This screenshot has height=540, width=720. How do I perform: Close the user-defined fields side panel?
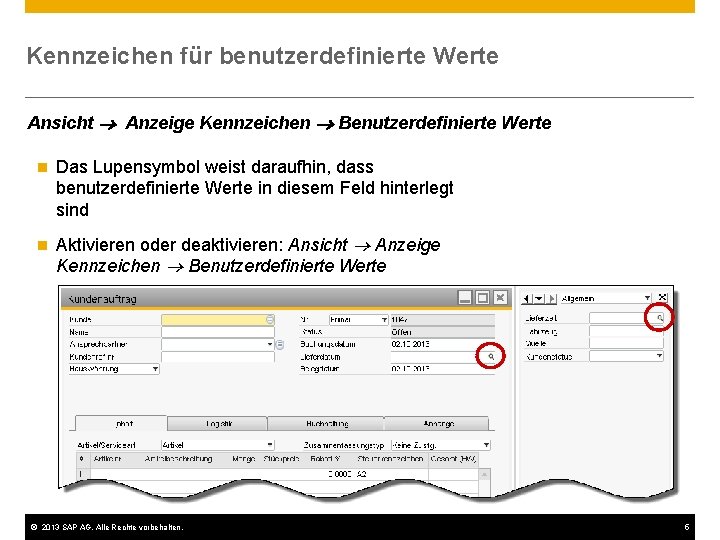point(662,298)
